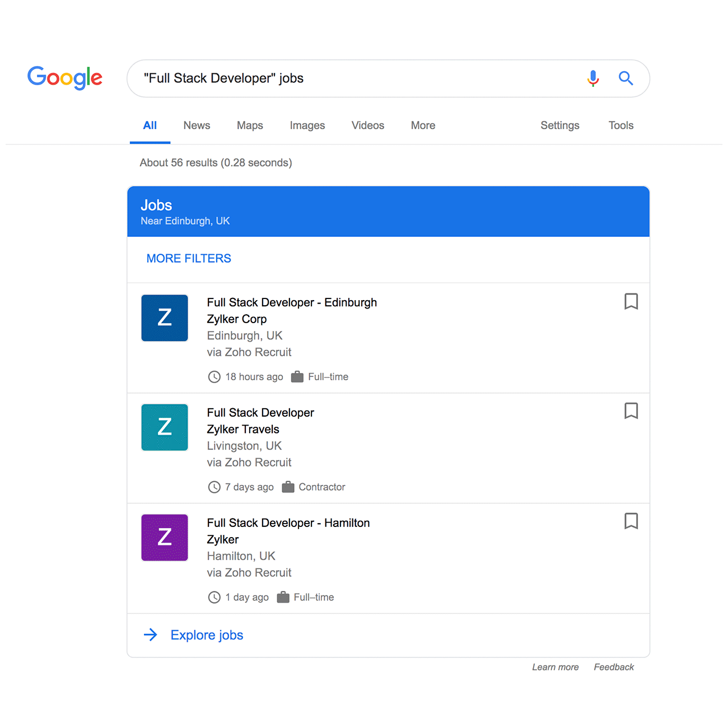The image size is (728, 728).
Task: Click the Explore jobs arrow icon
Action: [x=151, y=634]
